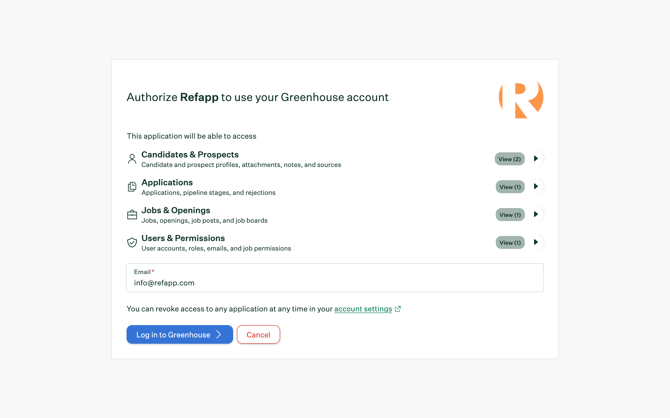670x418 pixels.
Task: Click the Users & Permissions shield icon
Action: point(132,242)
